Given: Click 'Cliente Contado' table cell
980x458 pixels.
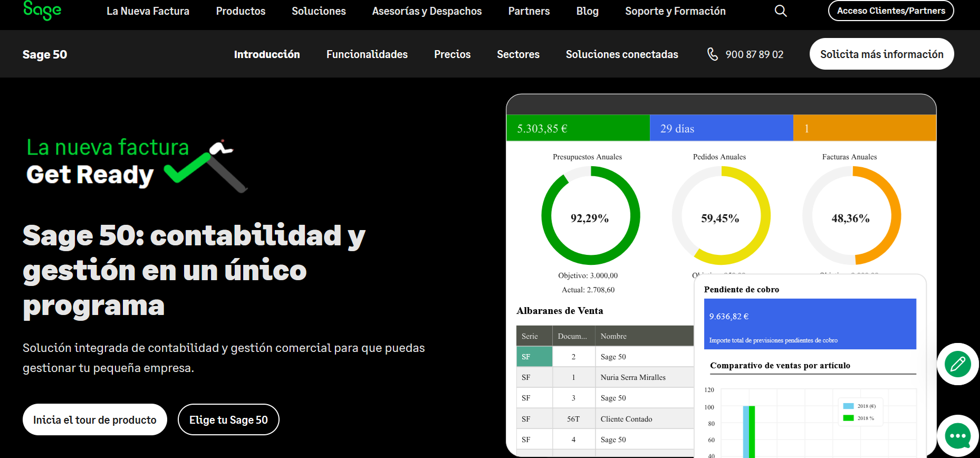Looking at the screenshot, I should (644, 419).
